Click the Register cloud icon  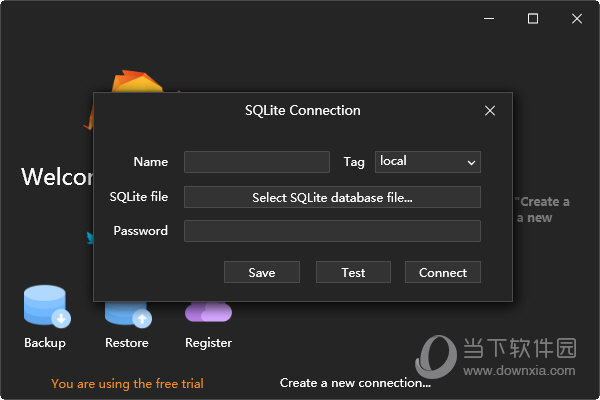tap(208, 312)
